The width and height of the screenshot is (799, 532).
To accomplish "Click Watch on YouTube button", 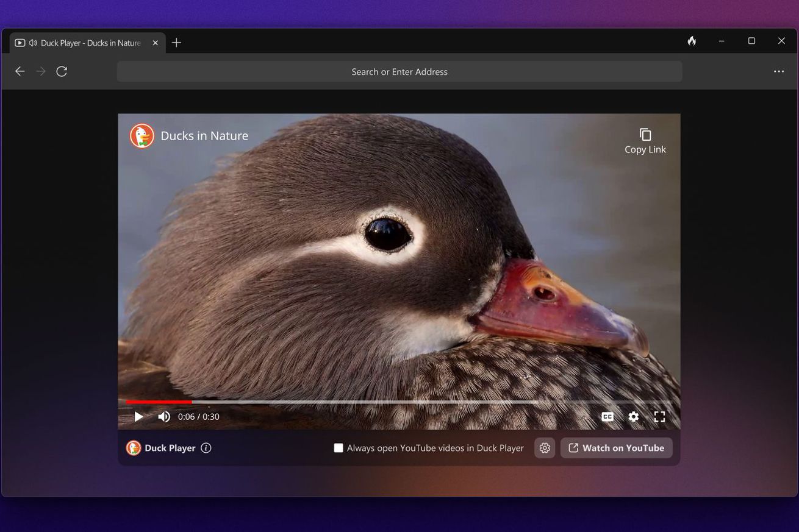I will 616,448.
